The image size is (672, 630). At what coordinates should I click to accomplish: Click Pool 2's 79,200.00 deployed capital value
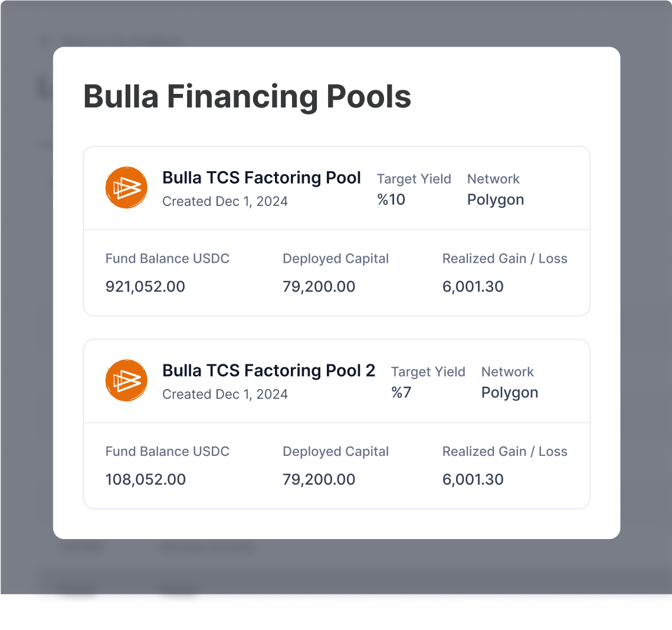[319, 479]
